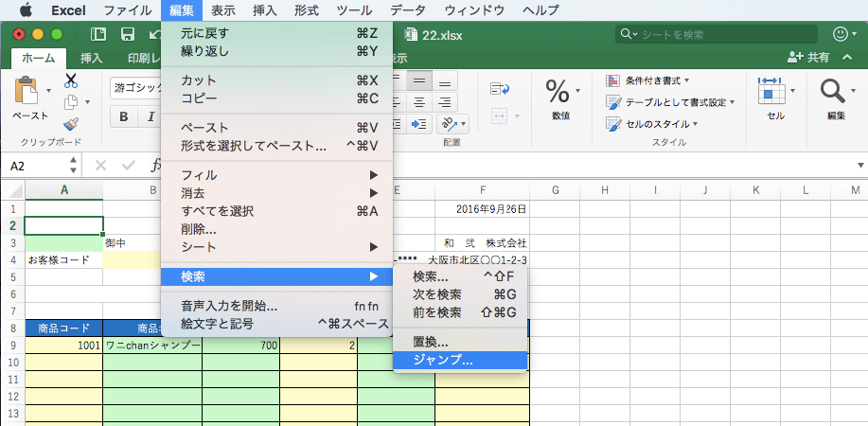Screen dimensions: 868x426
Task: Toggle the Italic formatting button
Action: click(x=149, y=117)
